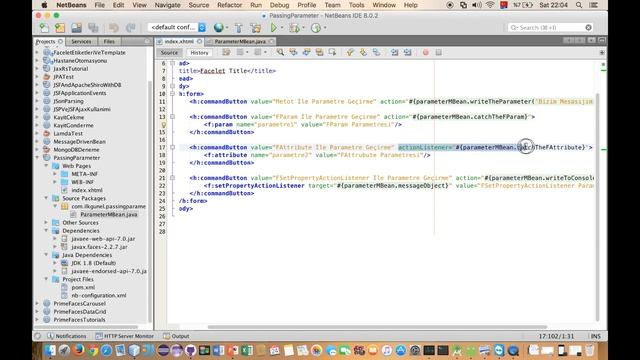
Task: Switch to the Services tab
Action: click(x=81, y=41)
